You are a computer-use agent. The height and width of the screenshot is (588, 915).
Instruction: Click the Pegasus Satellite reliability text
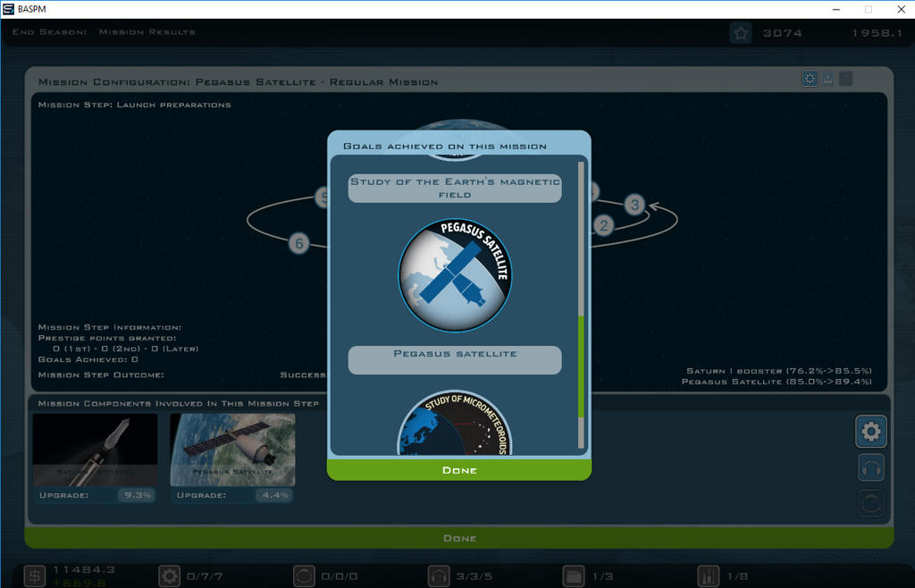[776, 382]
